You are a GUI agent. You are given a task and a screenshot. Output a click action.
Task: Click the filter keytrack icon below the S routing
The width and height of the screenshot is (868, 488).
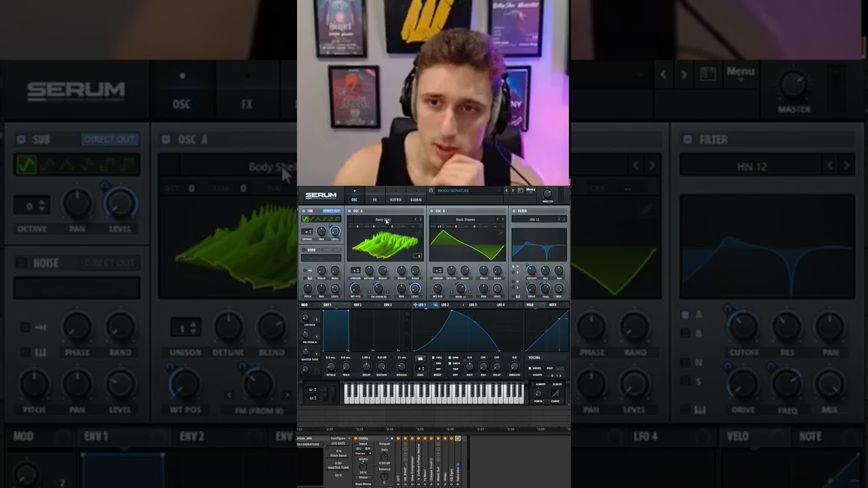(x=517, y=296)
